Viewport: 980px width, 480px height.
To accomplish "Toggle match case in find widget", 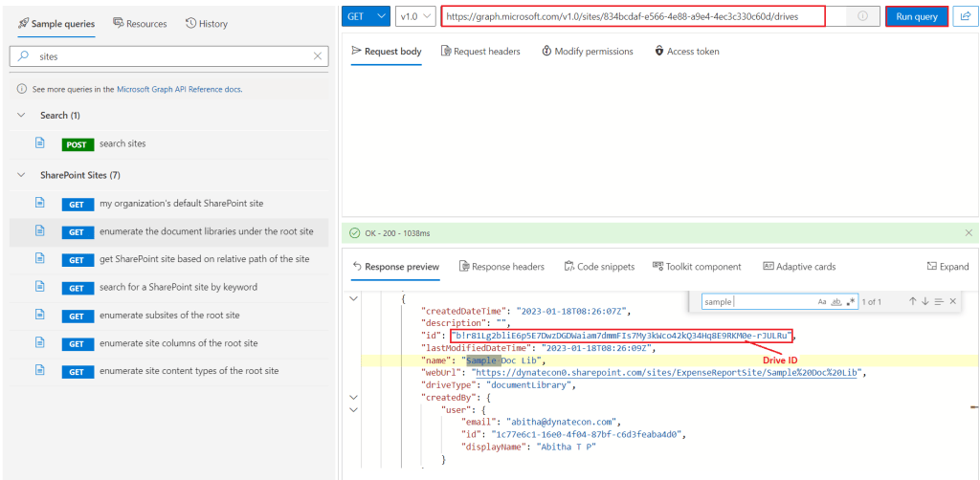I will [x=822, y=301].
